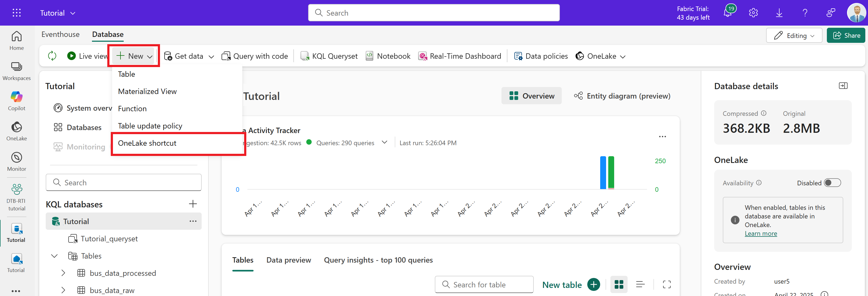Open the app launcher waffle icon
The width and height of the screenshot is (868, 296).
(x=16, y=13)
